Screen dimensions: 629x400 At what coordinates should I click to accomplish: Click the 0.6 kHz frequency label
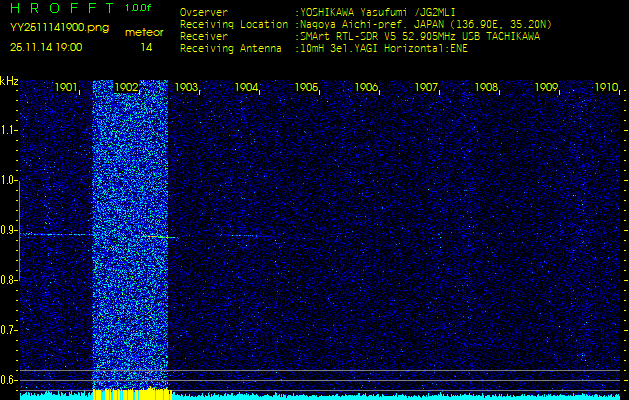pyautogui.click(x=8, y=380)
